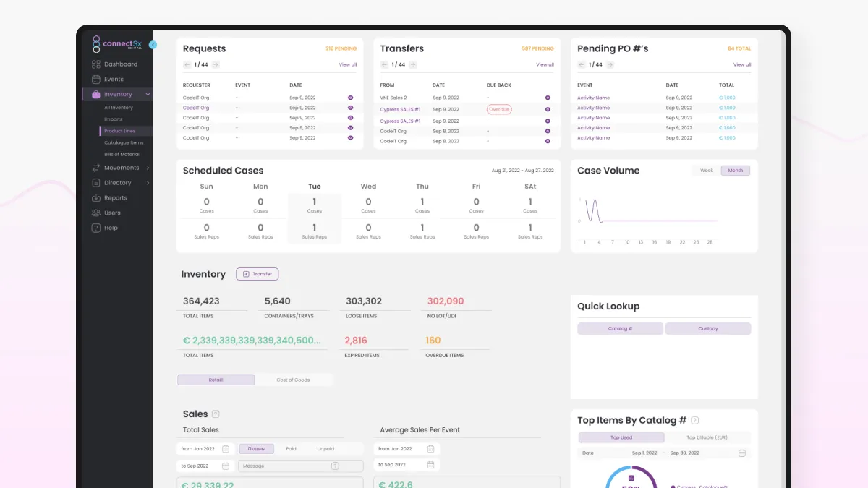Open Bills of Material page
Screen dimensions: 868x488
click(x=122, y=154)
